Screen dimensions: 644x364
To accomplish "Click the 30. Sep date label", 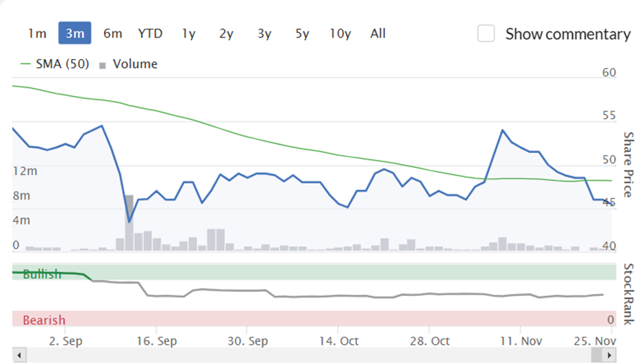I will point(247,341).
